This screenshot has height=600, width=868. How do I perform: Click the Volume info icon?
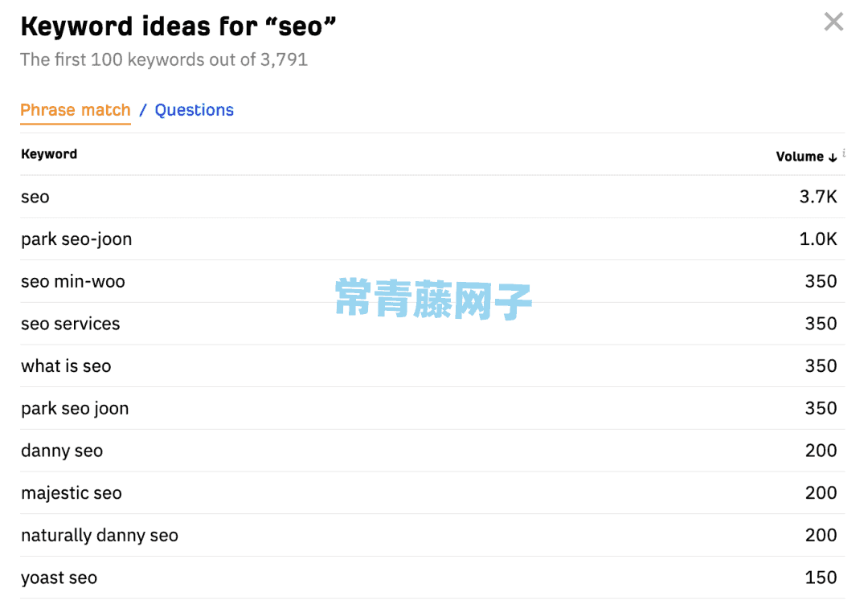[x=844, y=153]
